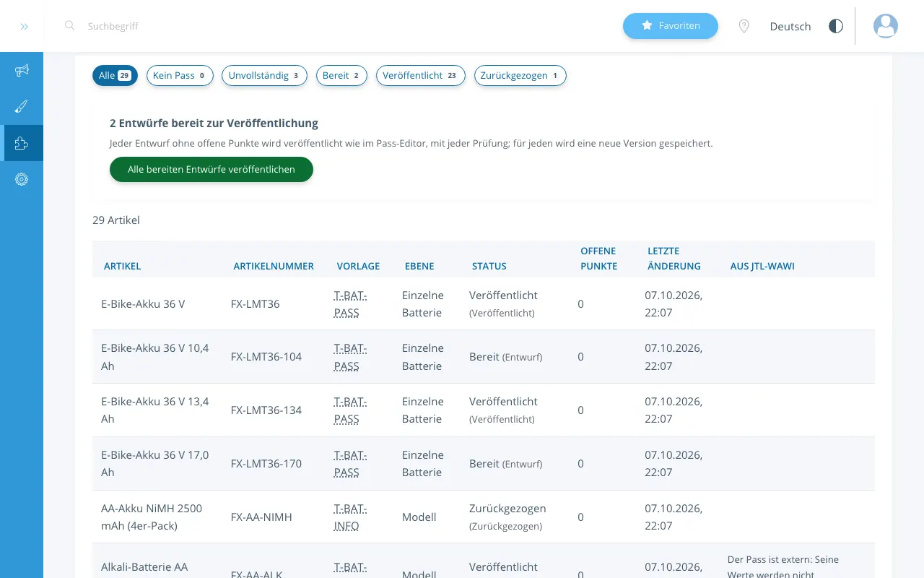Viewport: 924px width, 578px height.
Task: Click article E-Bike-Akku 36 V 10,4 Ah
Action: coord(155,357)
